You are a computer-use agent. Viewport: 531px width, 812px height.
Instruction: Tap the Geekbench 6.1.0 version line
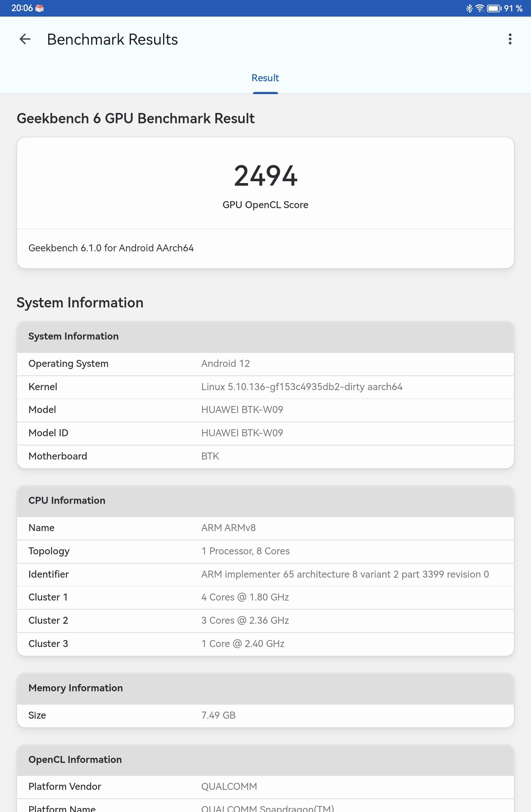click(x=111, y=248)
